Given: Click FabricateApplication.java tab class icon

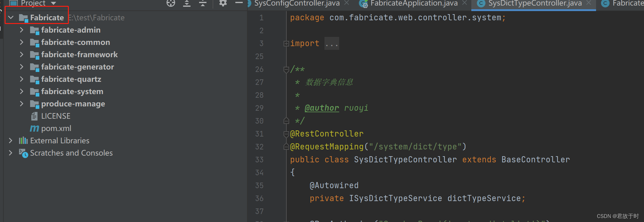Looking at the screenshot, I should [x=364, y=4].
